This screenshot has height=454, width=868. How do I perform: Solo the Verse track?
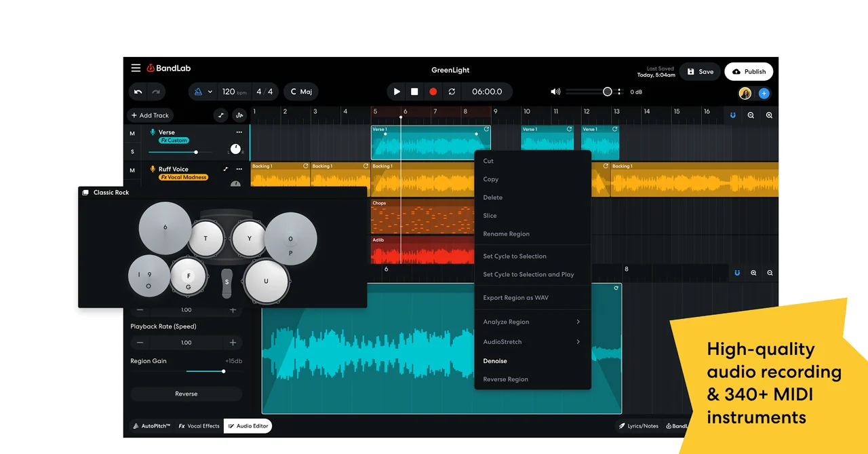pyautogui.click(x=132, y=151)
